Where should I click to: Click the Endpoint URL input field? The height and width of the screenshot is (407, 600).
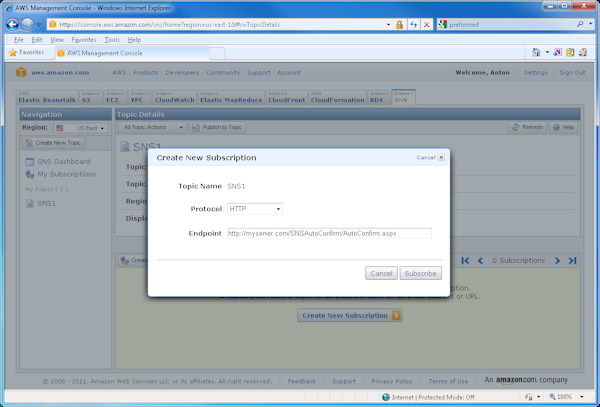pyautogui.click(x=329, y=233)
